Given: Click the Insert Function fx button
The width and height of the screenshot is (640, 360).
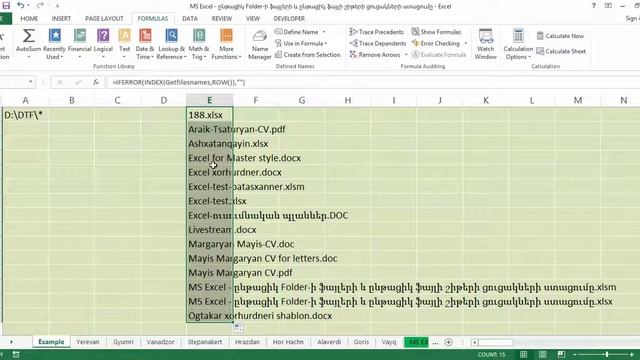Looking at the screenshot, I should tap(96, 82).
